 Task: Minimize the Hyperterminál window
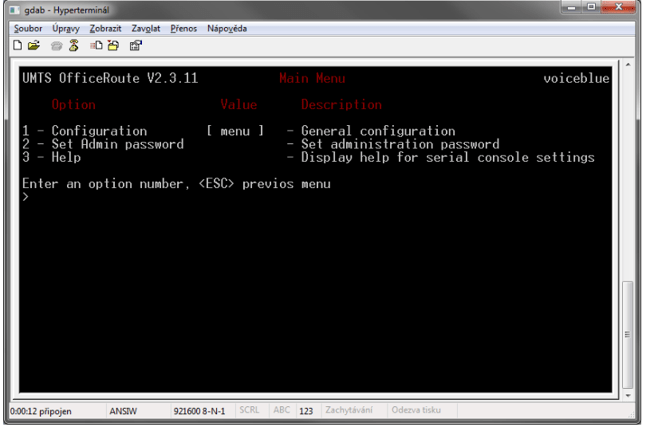coord(571,7)
